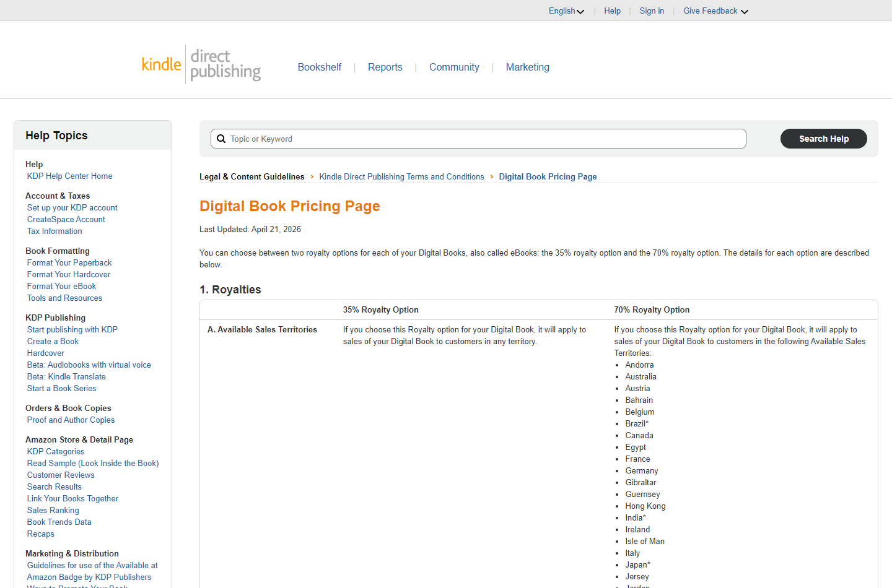This screenshot has height=588, width=892.
Task: Click Sign in at the top
Action: click(x=652, y=11)
